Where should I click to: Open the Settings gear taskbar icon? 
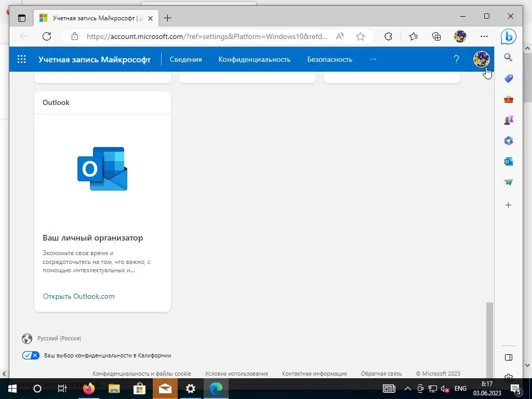[x=190, y=389]
